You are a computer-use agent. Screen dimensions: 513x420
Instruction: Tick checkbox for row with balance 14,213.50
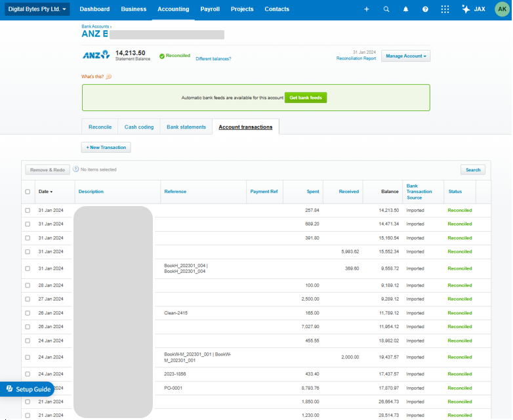(28, 211)
